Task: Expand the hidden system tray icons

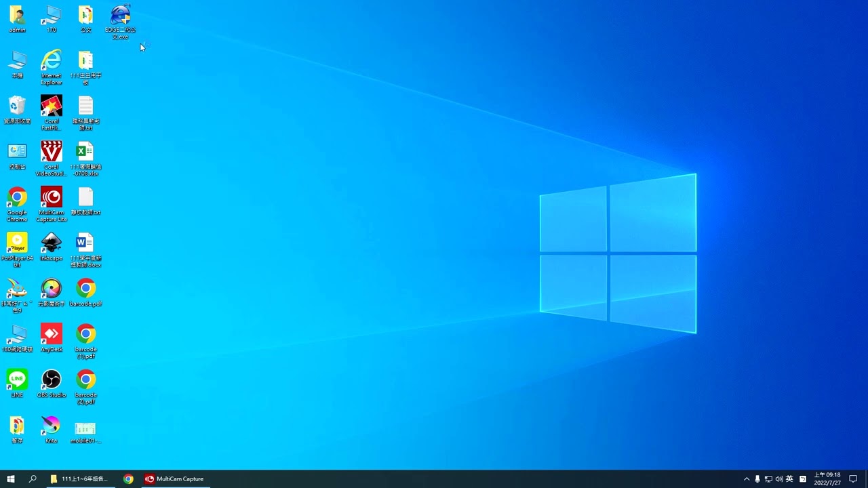Action: (747, 479)
